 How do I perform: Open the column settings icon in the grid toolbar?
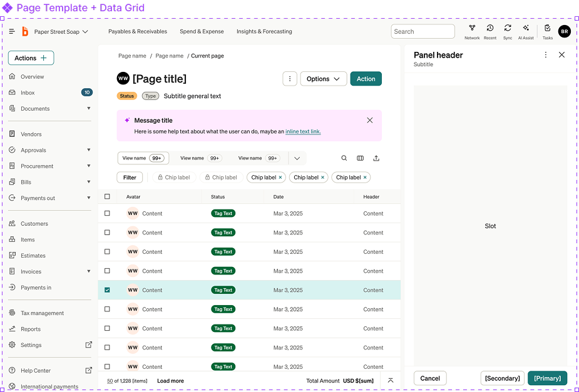coord(360,158)
